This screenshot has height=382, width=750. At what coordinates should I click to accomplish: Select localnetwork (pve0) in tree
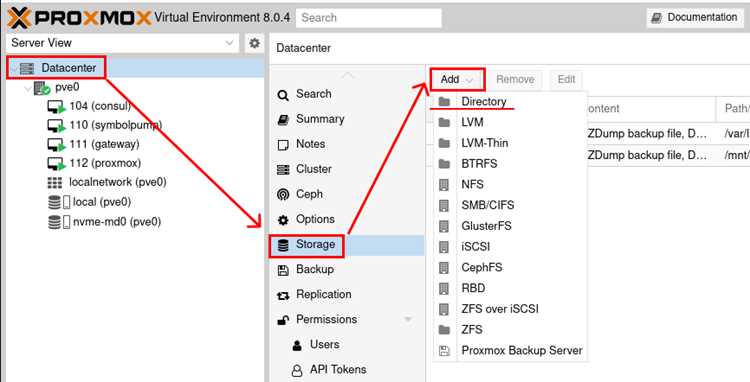(118, 183)
